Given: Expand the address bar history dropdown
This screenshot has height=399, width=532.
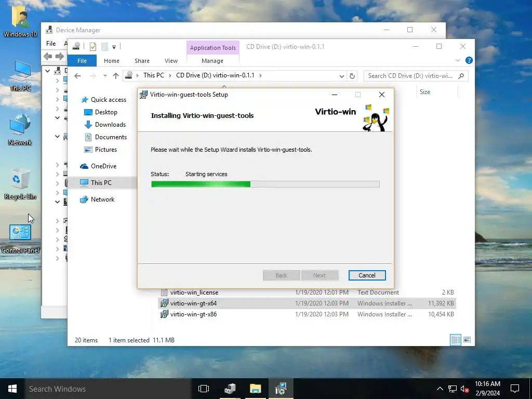Looking at the screenshot, I should (342, 76).
